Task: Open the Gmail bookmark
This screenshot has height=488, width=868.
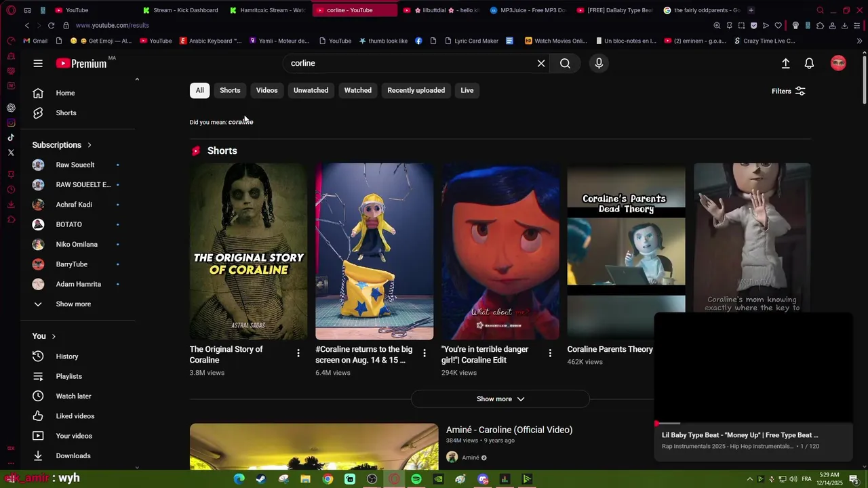Action: [x=35, y=41]
